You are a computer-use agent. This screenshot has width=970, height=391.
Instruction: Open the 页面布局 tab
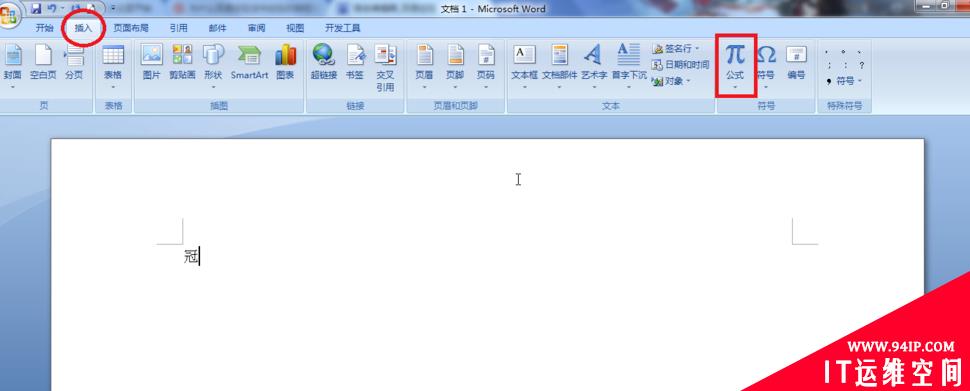click(x=131, y=28)
